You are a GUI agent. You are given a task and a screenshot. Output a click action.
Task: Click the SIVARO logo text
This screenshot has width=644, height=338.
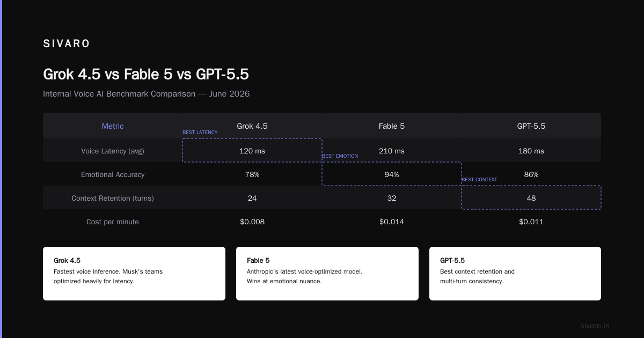(67, 44)
